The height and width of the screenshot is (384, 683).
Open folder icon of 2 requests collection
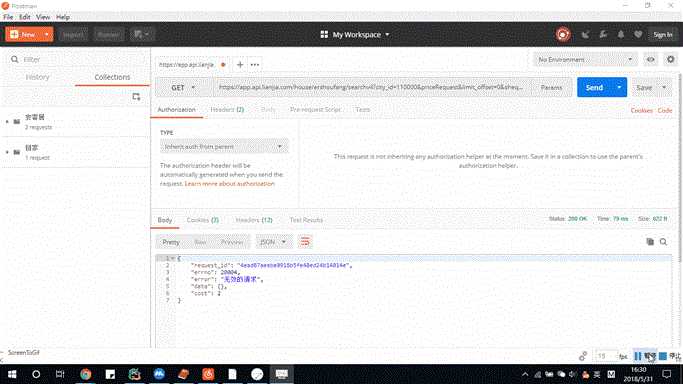click(17, 121)
